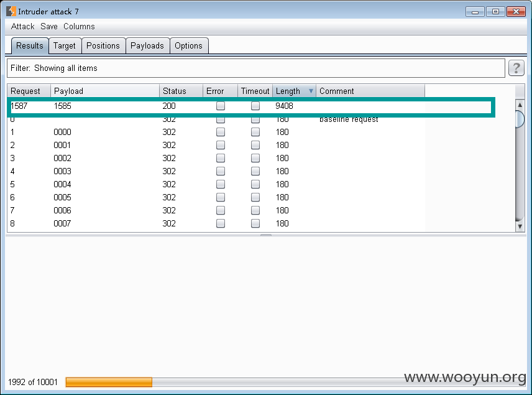Sort by the Payload column header
Viewport: 532px width, 395px height.
pos(105,91)
